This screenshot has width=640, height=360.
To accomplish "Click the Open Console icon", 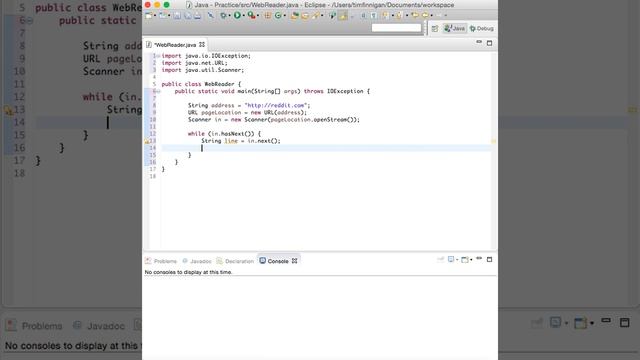I will click(x=464, y=260).
